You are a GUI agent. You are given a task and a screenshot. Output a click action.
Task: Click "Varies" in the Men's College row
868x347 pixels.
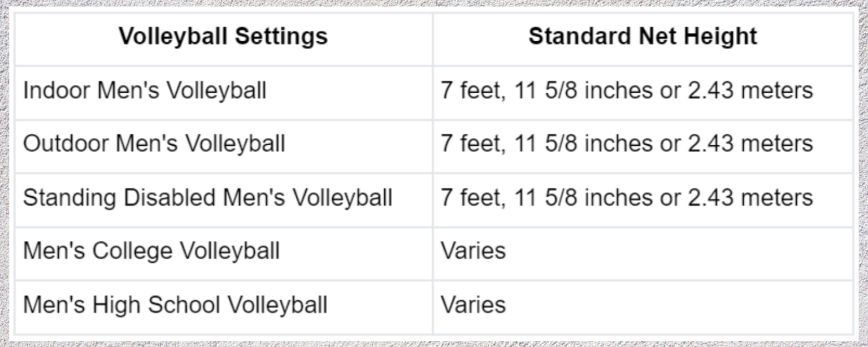tap(473, 251)
